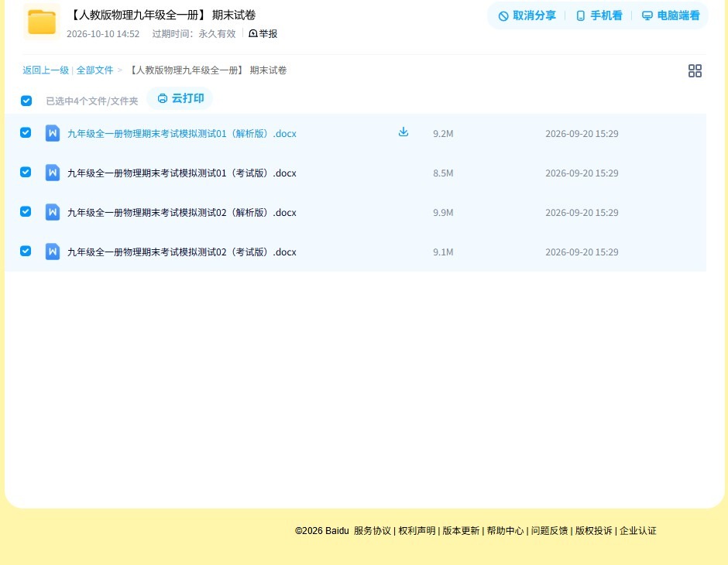The height and width of the screenshot is (565, 728).
Task: Click the 8.5M file size text
Action: 443,173
